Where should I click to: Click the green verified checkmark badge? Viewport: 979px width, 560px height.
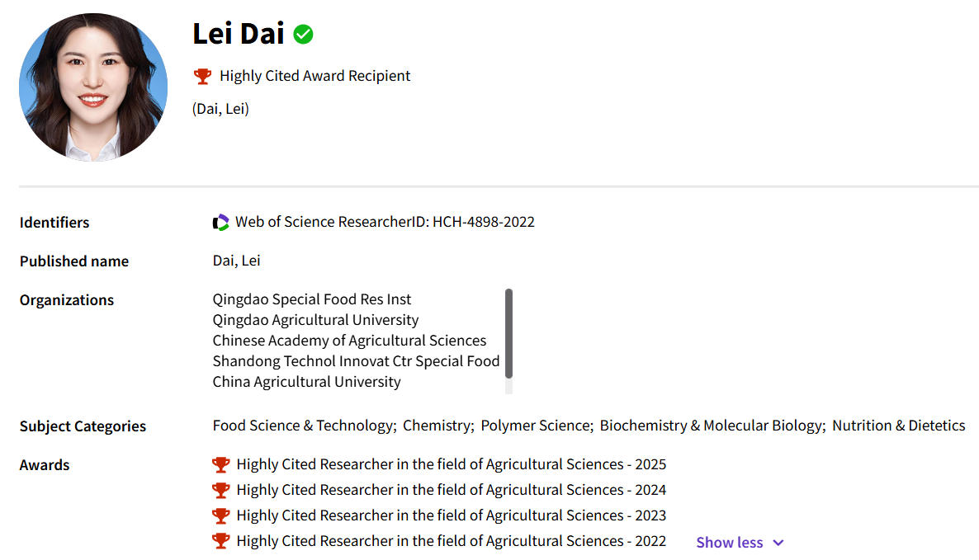(x=304, y=35)
